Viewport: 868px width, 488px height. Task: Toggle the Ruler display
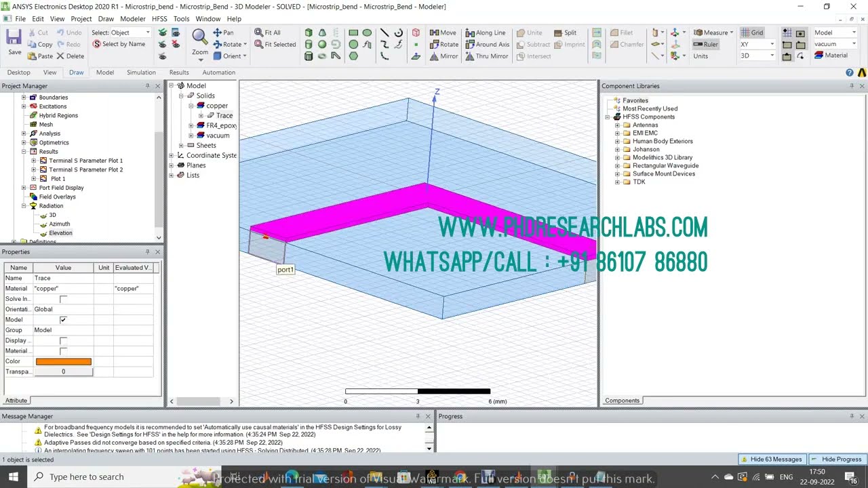(706, 44)
